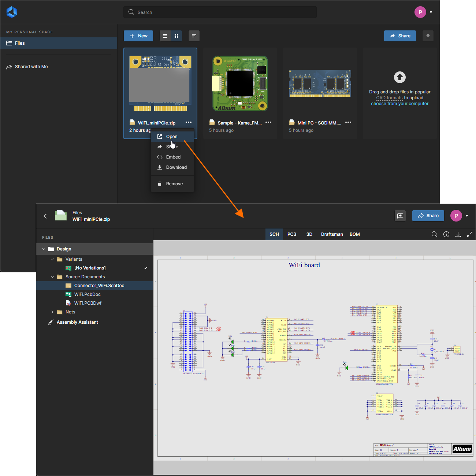476x476 pixels.
Task: Open Connector_WiFi.SchDoc document
Action: pos(94,286)
